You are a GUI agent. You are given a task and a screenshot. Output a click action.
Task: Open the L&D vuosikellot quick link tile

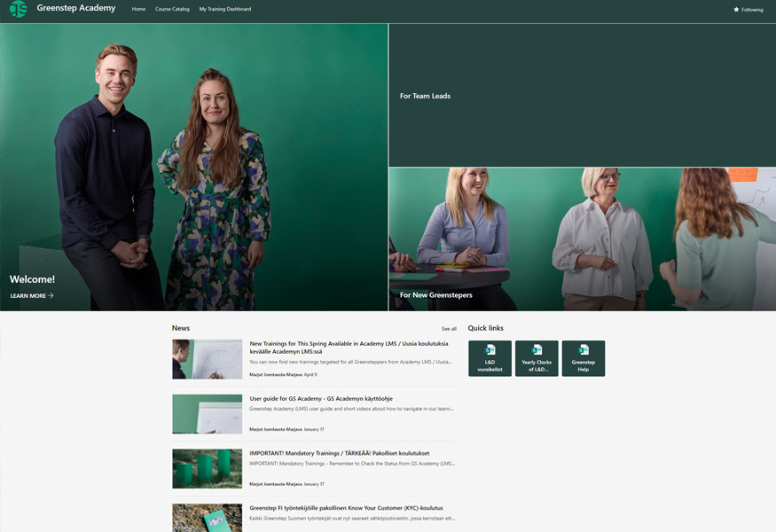click(x=490, y=358)
